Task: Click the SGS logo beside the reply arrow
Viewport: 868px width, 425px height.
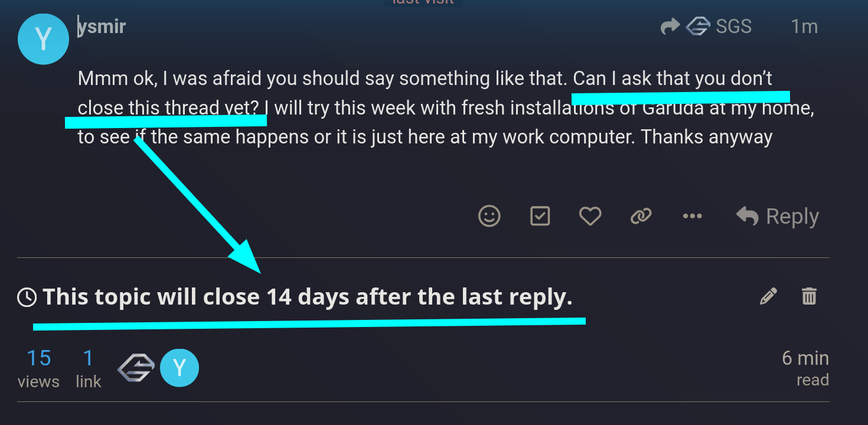Action: point(697,27)
